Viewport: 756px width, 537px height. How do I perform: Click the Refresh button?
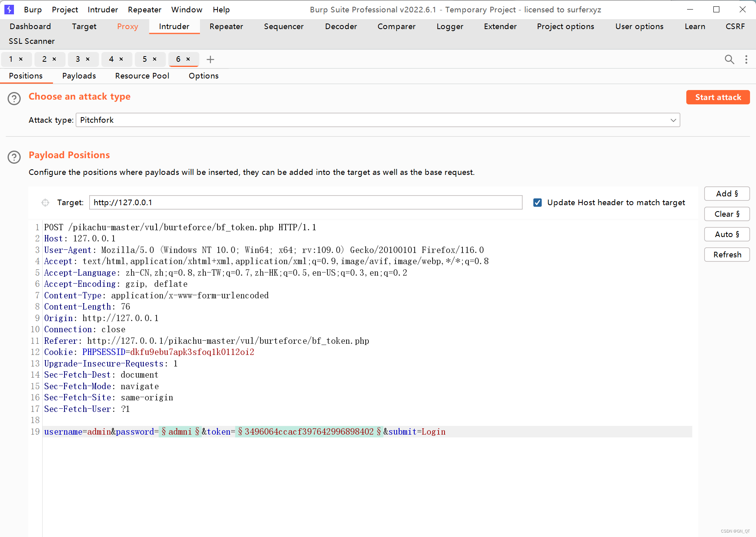click(x=727, y=255)
